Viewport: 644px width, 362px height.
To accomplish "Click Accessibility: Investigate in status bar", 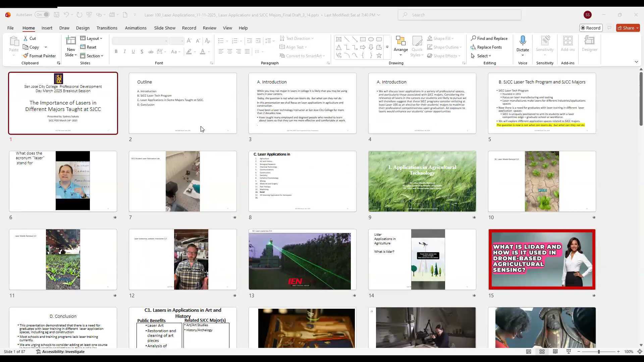I will (x=60, y=352).
